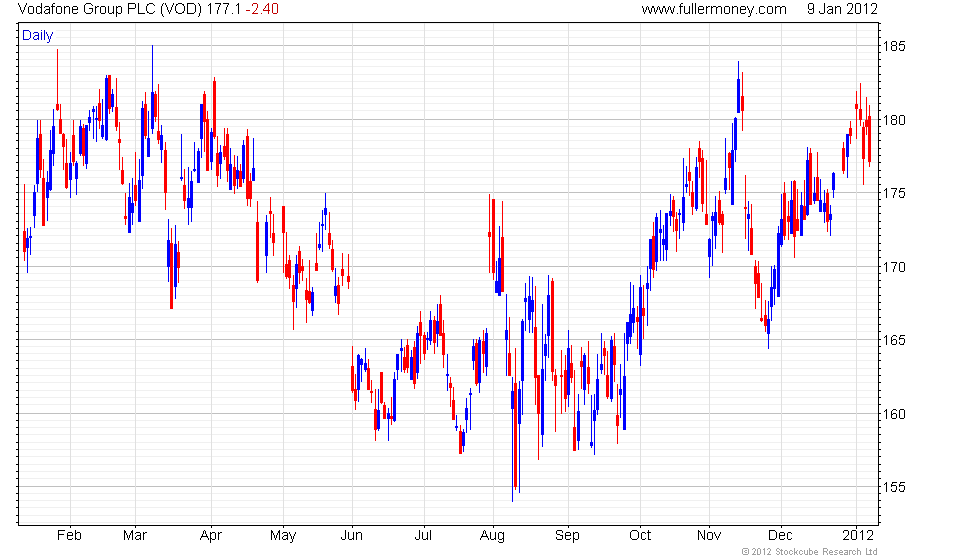Click the Dec month label on axis
This screenshot has height=560, width=960.
(x=780, y=536)
